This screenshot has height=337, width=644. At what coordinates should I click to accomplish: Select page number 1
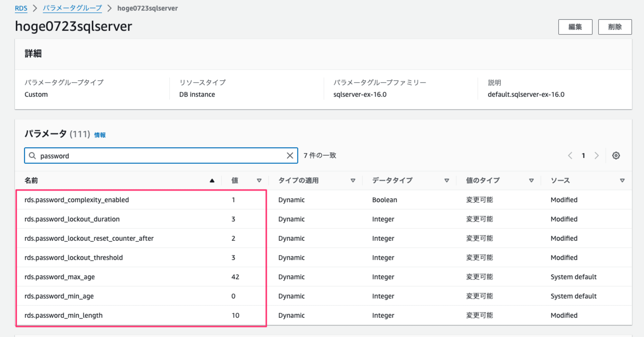pos(583,156)
